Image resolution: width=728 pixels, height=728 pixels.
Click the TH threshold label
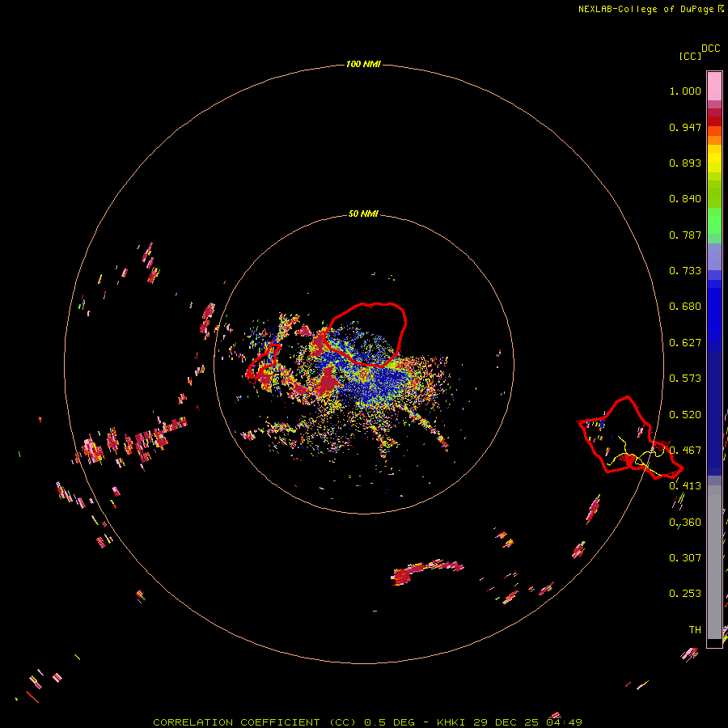click(695, 630)
